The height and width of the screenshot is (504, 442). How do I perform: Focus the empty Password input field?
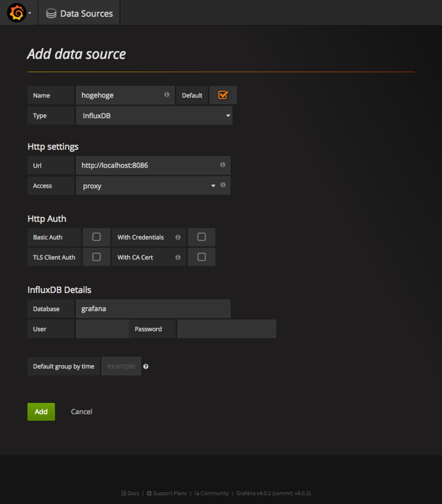226,329
